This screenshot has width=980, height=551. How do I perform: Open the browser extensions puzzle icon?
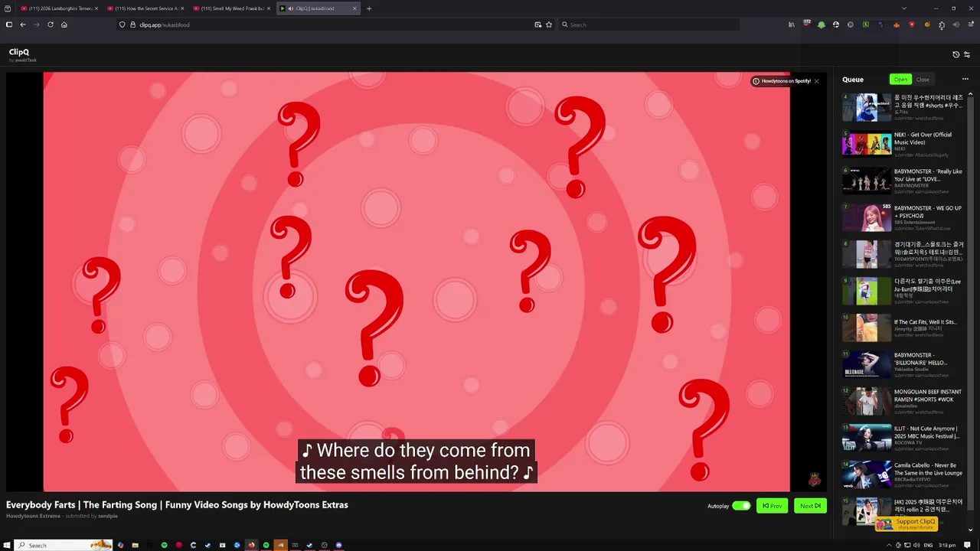[942, 24]
